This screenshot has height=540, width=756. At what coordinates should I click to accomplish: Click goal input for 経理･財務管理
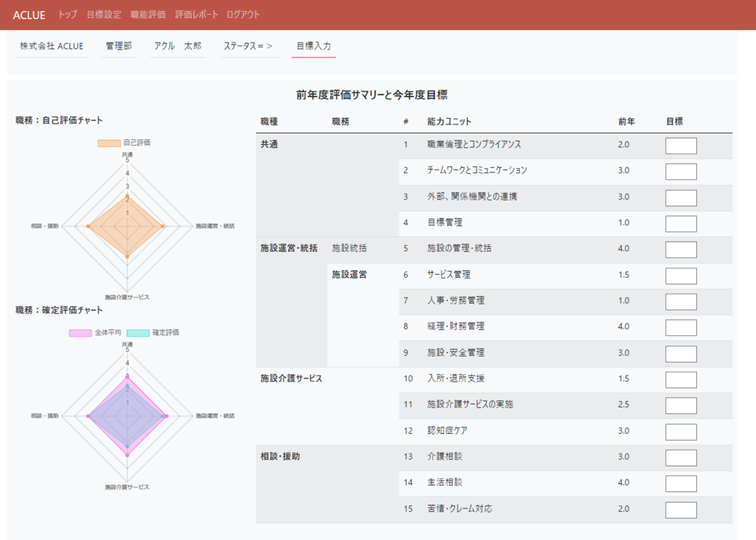click(x=680, y=327)
